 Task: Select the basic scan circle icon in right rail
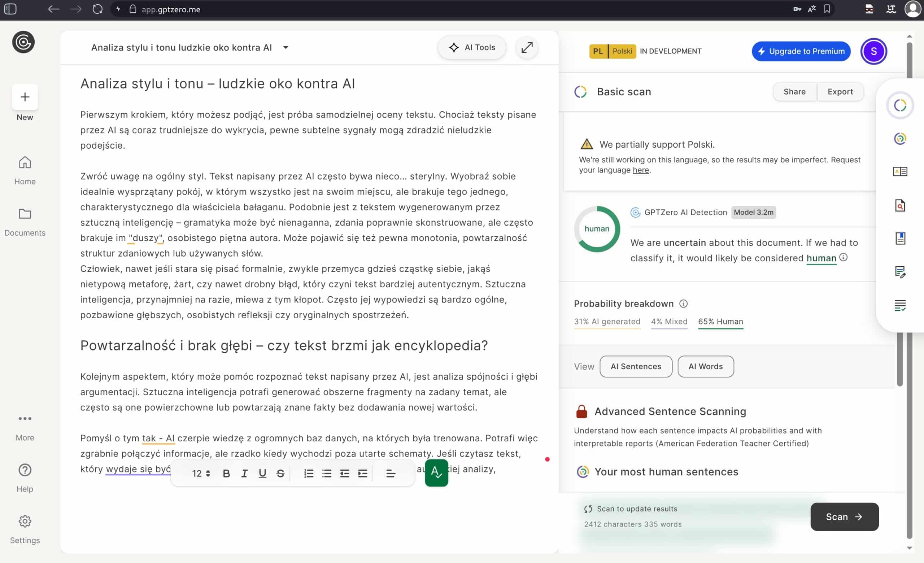pos(900,105)
